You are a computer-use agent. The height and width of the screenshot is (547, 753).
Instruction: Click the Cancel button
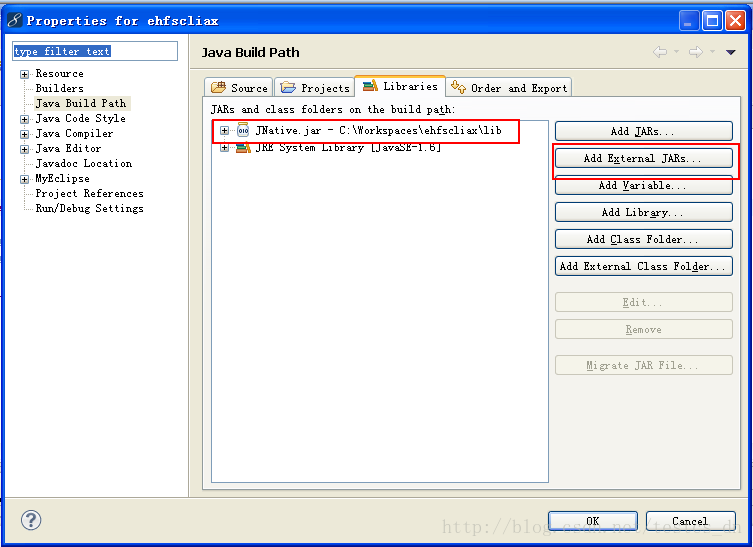(690, 521)
